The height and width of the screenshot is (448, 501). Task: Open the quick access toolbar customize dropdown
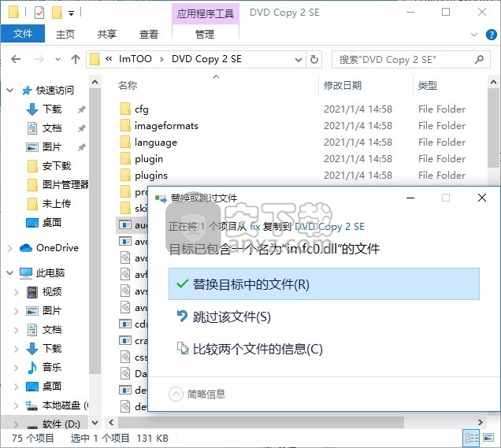(x=71, y=13)
